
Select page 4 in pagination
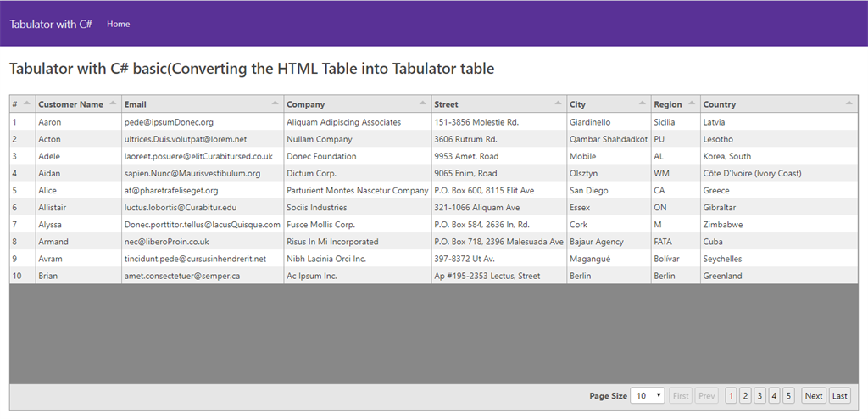coord(774,396)
